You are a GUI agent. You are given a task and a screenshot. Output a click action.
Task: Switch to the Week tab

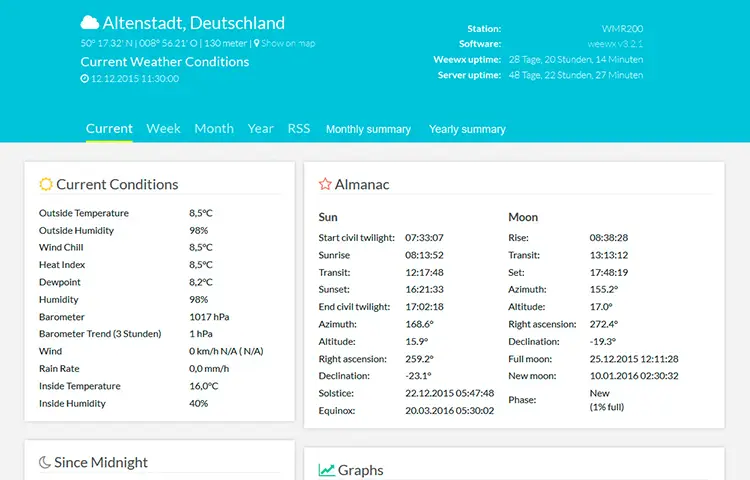[x=164, y=129]
